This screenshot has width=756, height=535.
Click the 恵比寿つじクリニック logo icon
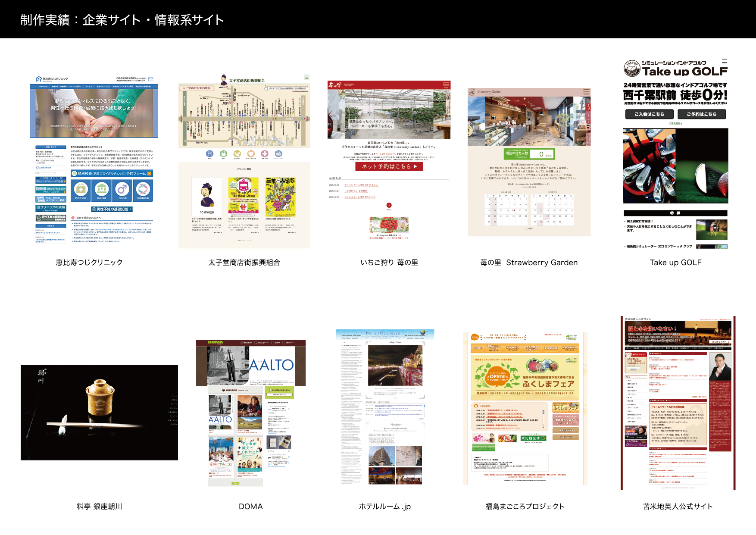click(38, 79)
